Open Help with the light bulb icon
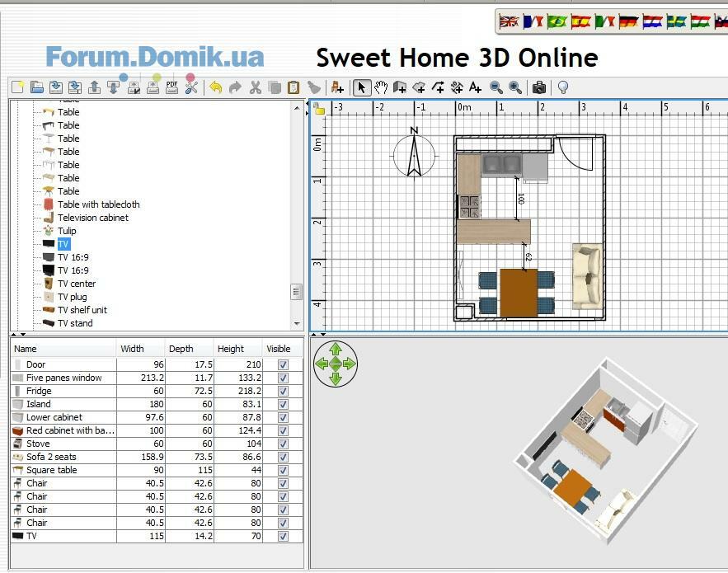Viewport: 728px width, 573px height. click(563, 87)
